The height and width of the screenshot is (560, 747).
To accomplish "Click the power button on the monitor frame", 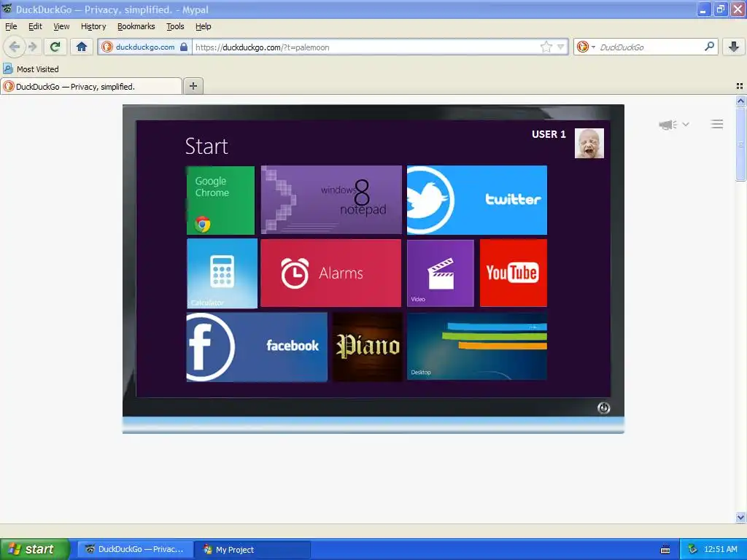I will [603, 408].
